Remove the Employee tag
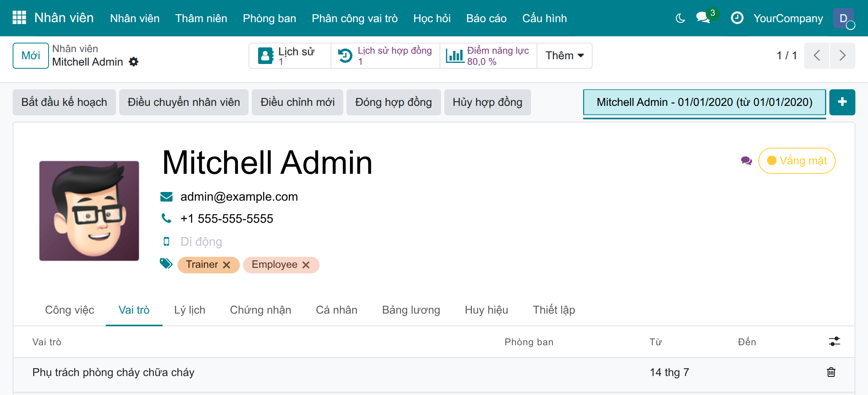This screenshot has width=868, height=395. click(x=306, y=265)
